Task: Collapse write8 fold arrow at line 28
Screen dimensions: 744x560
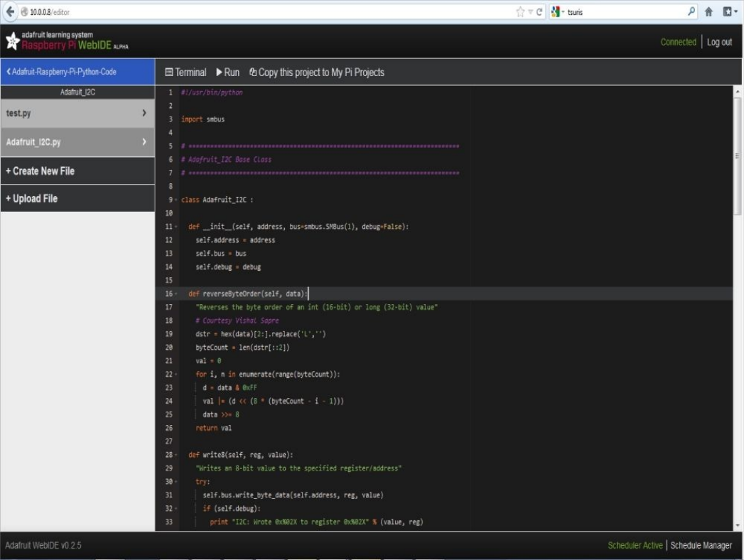Action: [x=176, y=455]
